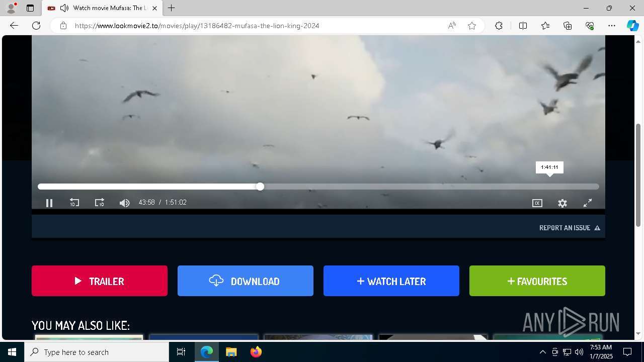Open Favorites list in toolbar
The image size is (644, 362).
pos(545,26)
